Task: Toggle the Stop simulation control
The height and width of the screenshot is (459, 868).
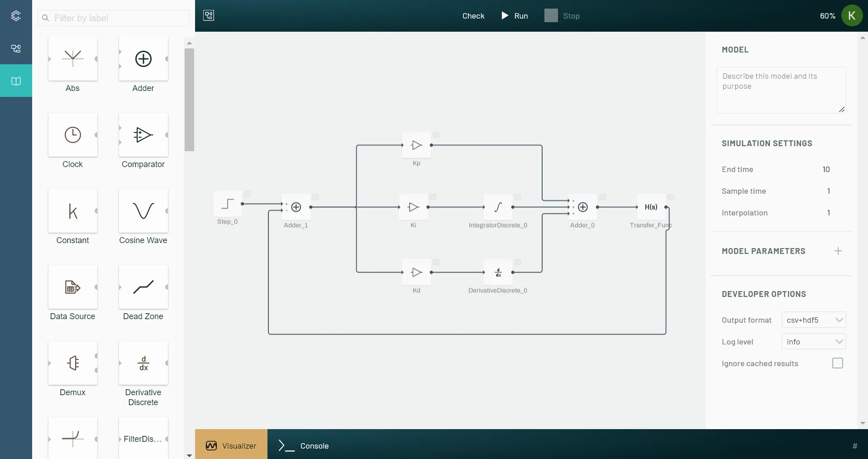Action: (563, 15)
